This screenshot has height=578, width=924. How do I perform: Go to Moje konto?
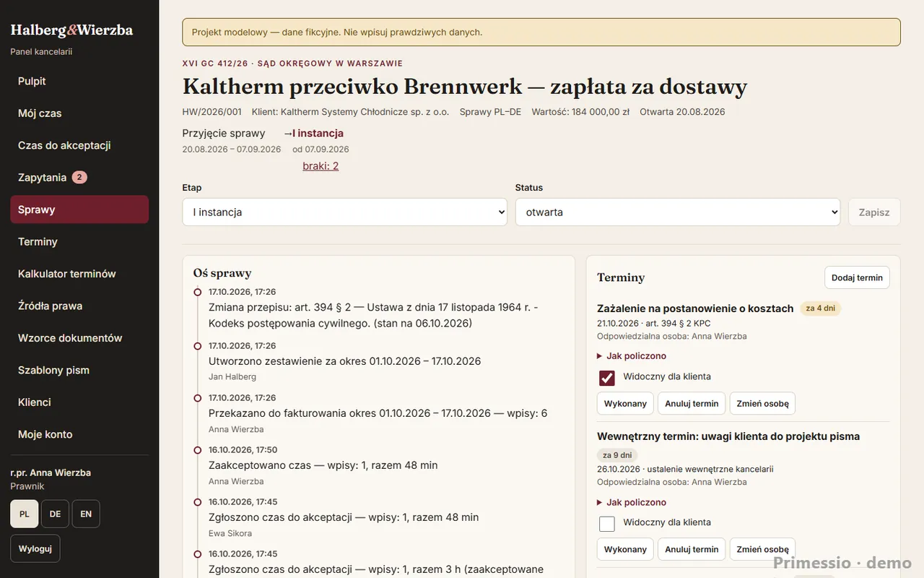click(79, 434)
